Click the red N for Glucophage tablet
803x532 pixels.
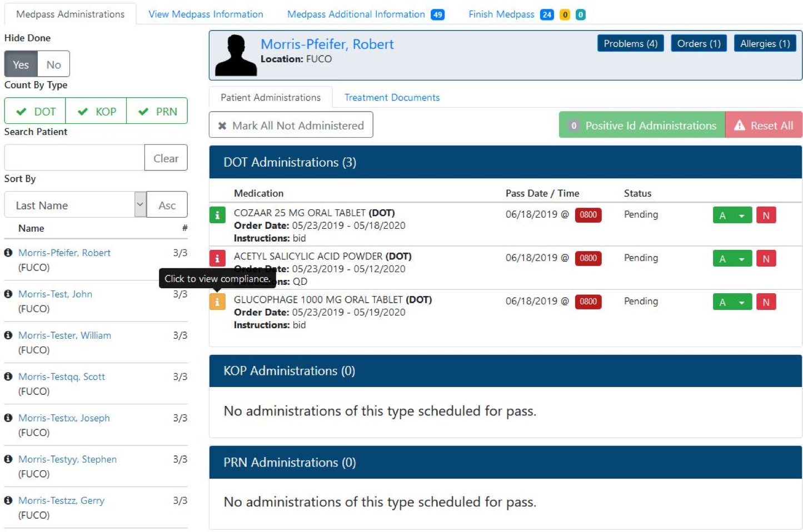[x=766, y=302]
